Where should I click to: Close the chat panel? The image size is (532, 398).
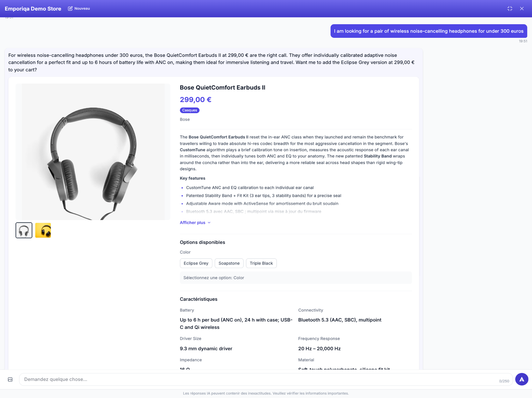[x=522, y=9]
